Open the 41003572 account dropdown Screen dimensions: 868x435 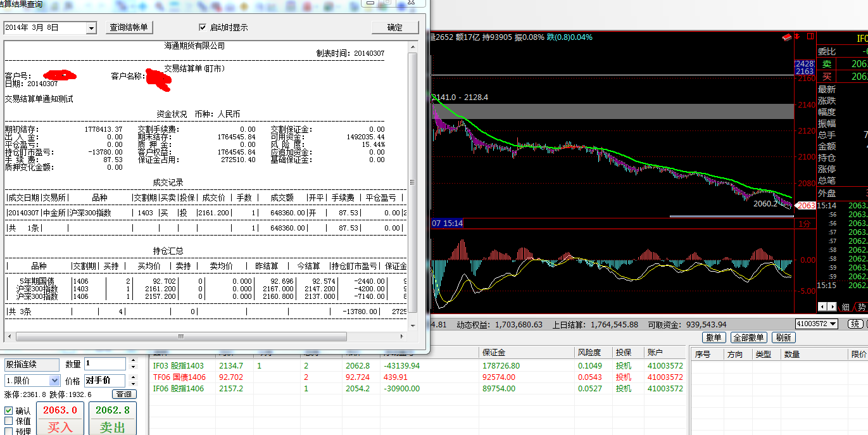(833, 324)
